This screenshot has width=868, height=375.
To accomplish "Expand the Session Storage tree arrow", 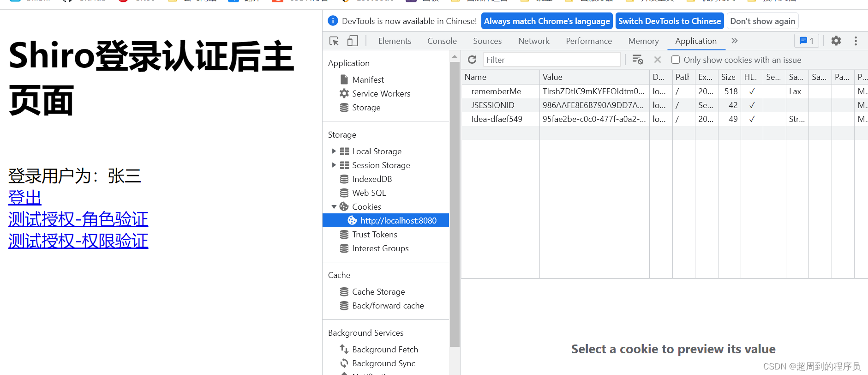I will click(x=334, y=165).
